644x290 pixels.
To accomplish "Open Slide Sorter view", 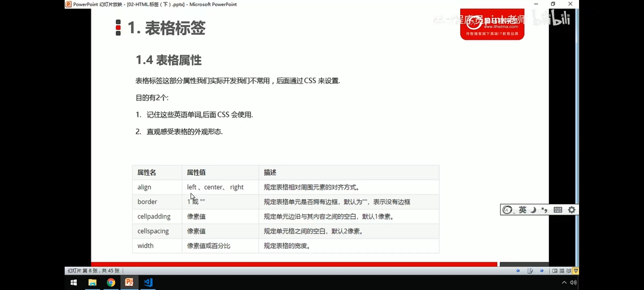I will pyautogui.click(x=562, y=271).
